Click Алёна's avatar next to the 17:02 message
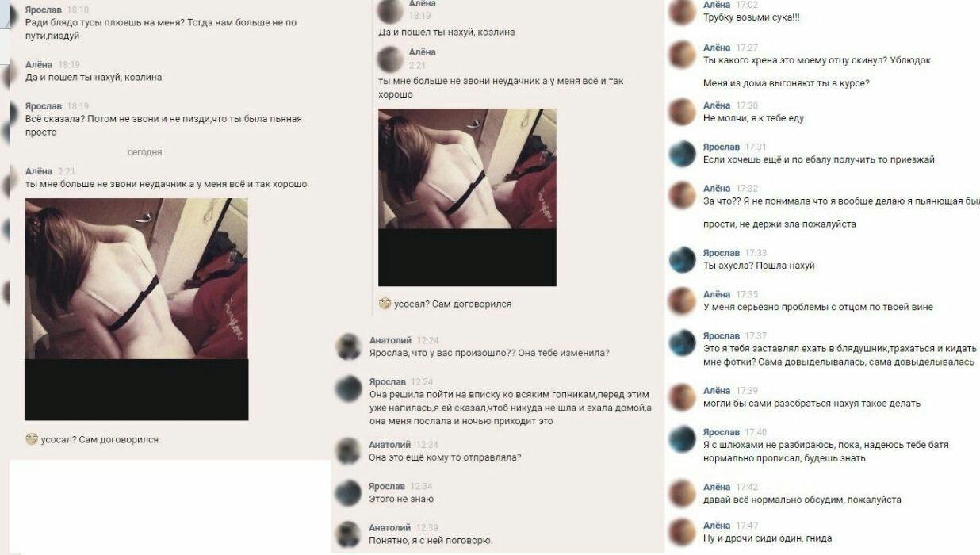 683,12
